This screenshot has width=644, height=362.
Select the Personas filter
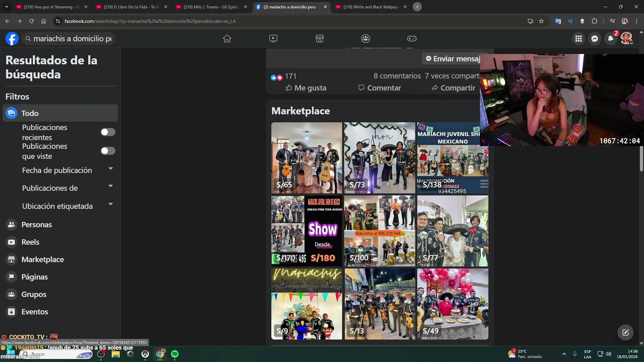[x=60, y=224]
